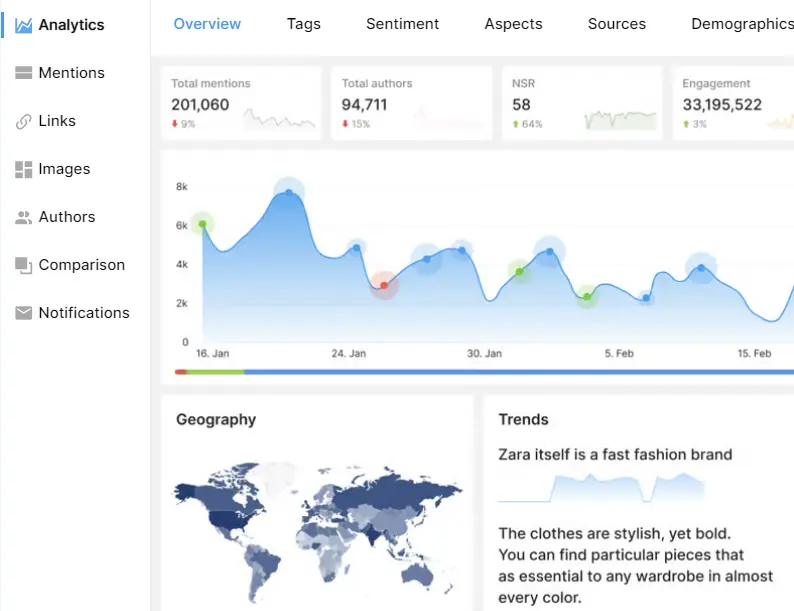Click the Notifications envelope icon
Image resolution: width=794 pixels, height=611 pixels.
click(24, 313)
